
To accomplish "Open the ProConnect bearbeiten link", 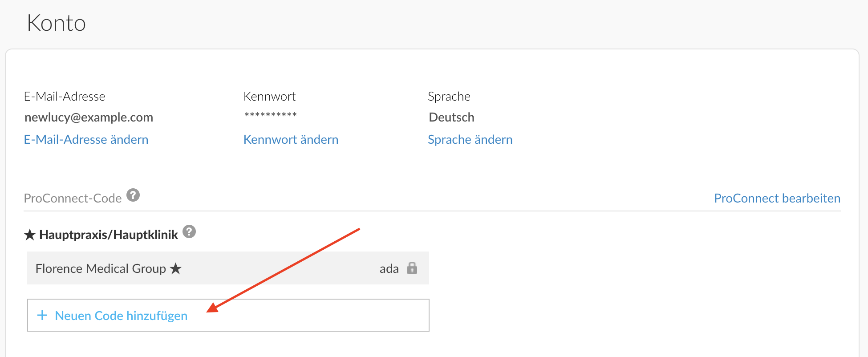I will (777, 198).
